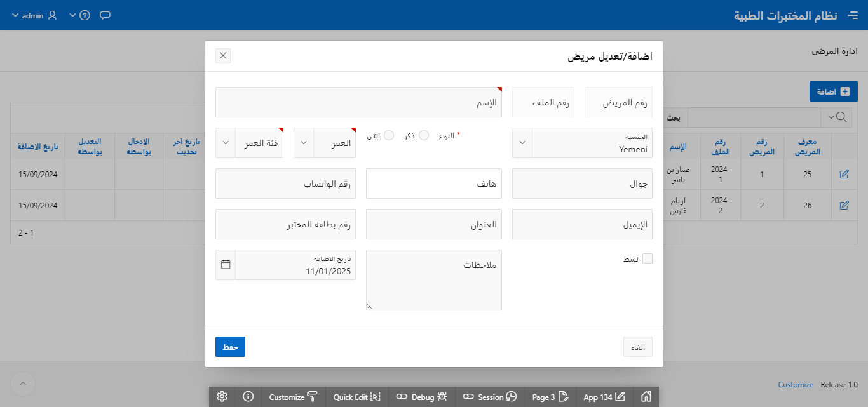Select the 2024-2 file number cell

click(x=720, y=205)
